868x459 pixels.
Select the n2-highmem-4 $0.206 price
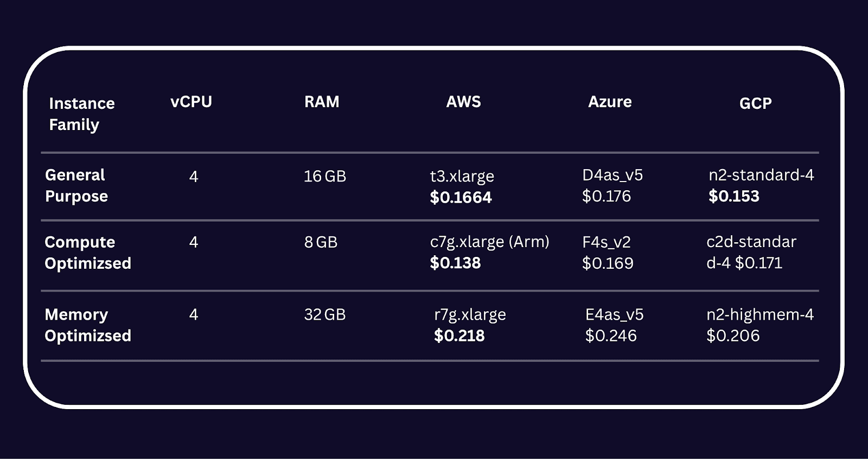pos(733,335)
